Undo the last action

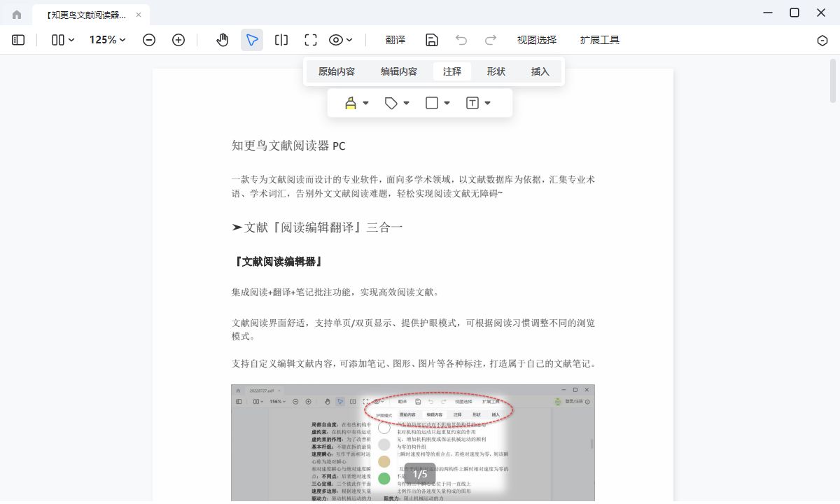461,40
